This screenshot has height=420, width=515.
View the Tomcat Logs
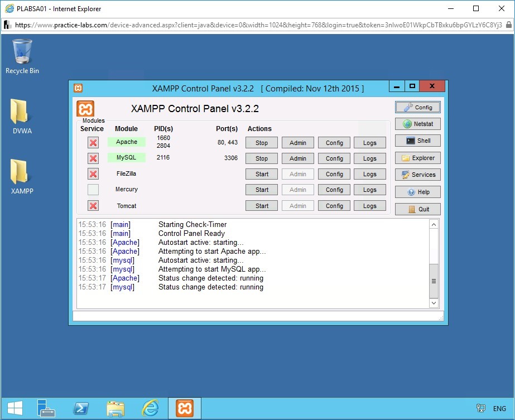coord(370,205)
